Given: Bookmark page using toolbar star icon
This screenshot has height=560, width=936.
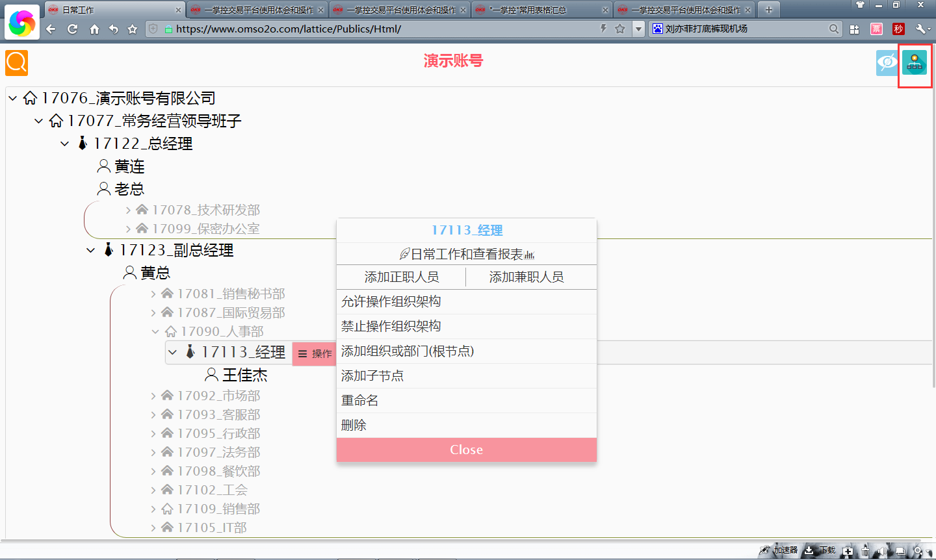Looking at the screenshot, I should coord(133,29).
